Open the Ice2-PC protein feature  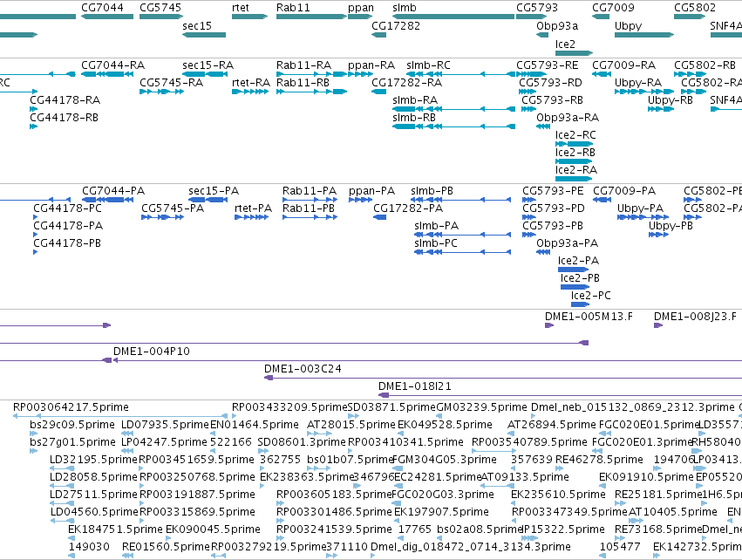coord(580,304)
